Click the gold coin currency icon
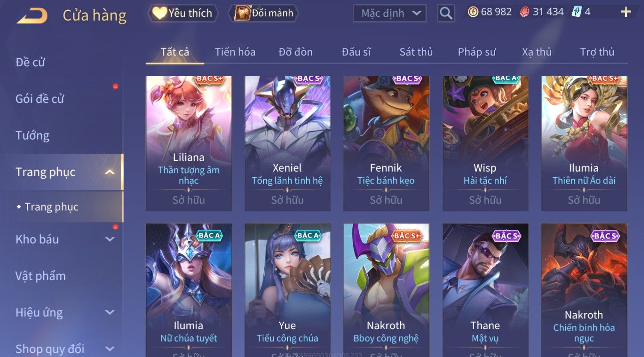The height and width of the screenshot is (357, 644). coord(473,12)
